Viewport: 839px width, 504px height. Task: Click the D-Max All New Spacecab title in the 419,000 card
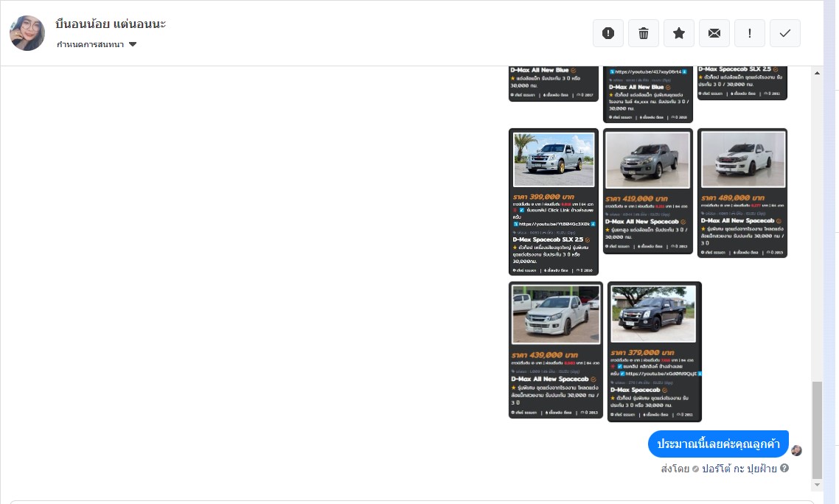pyautogui.click(x=642, y=222)
